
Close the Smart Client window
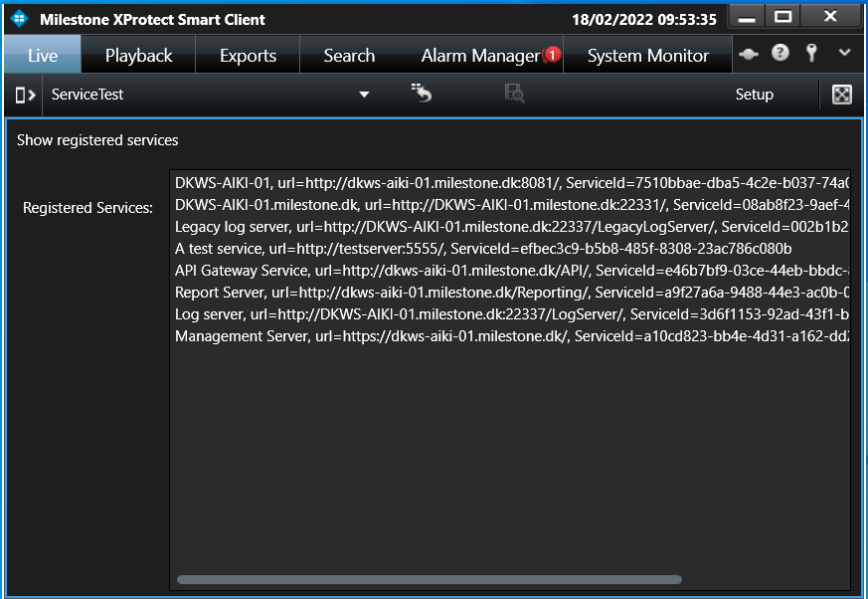830,17
